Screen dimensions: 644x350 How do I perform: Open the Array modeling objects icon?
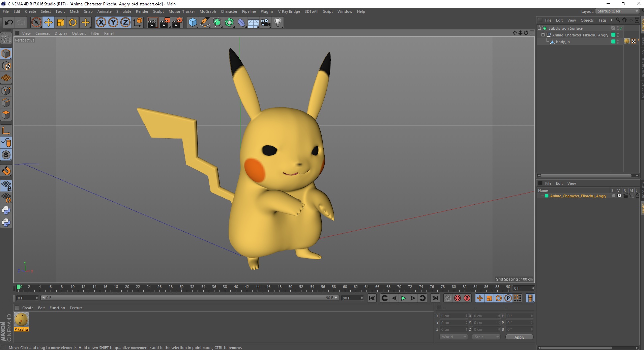230,23
